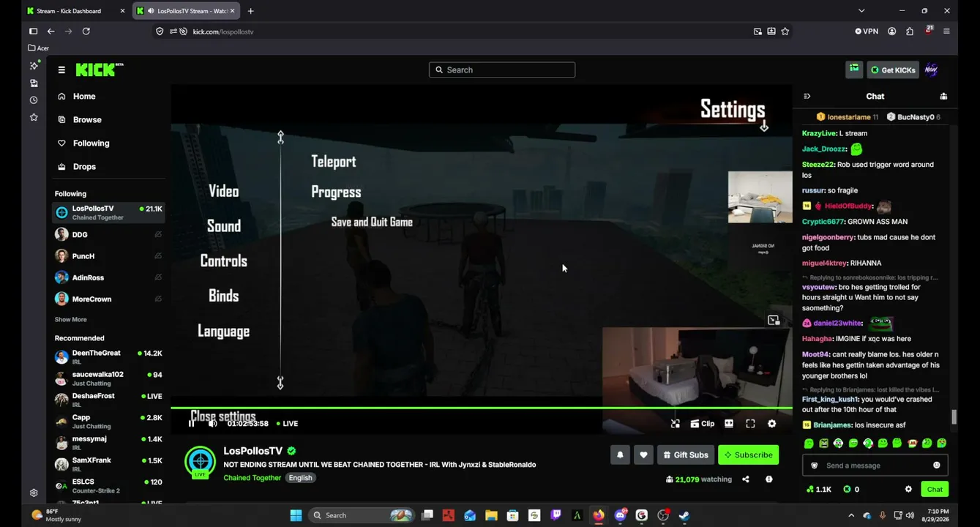This screenshot has width=980, height=527.
Task: Follow the channel with the heart button
Action: [x=643, y=455]
